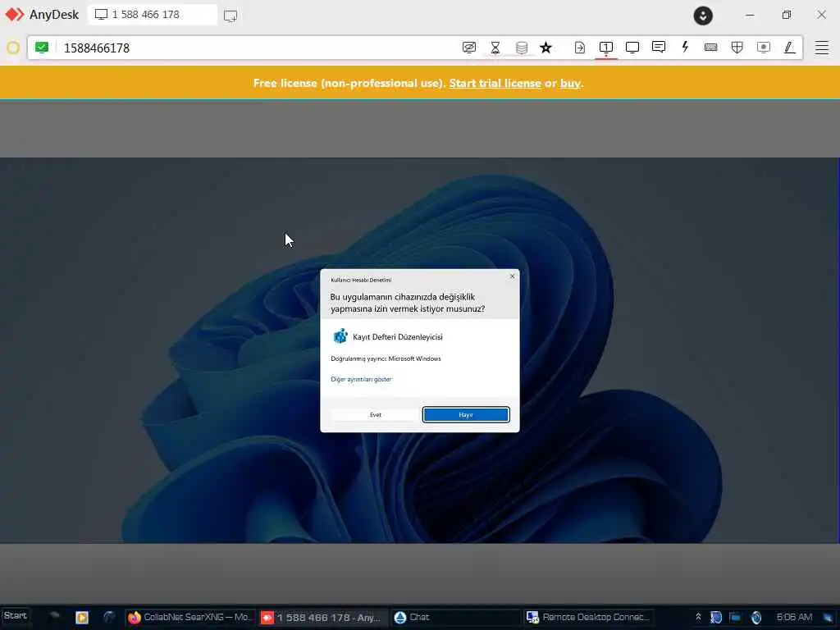
Task: Click Evet button in UAC dialog
Action: click(376, 414)
